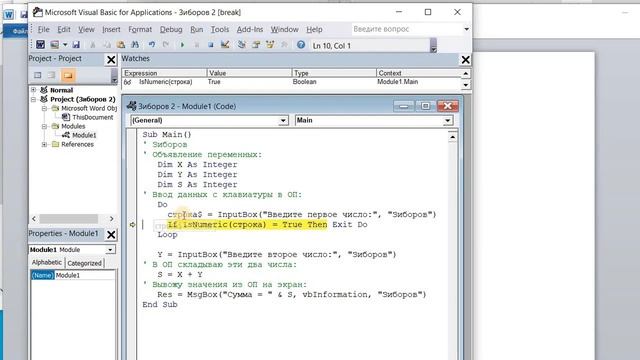
Task: Click the (Name) property value Module1
Action: 85,275
